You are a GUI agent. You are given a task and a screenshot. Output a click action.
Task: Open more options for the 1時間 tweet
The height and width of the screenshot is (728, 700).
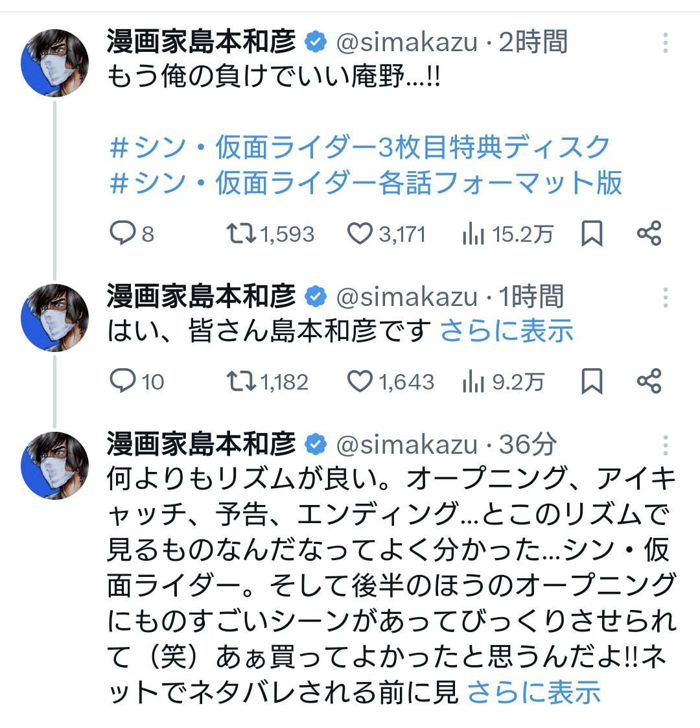(666, 298)
